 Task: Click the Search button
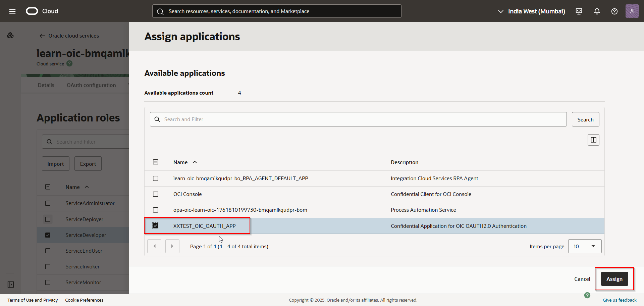pyautogui.click(x=585, y=119)
